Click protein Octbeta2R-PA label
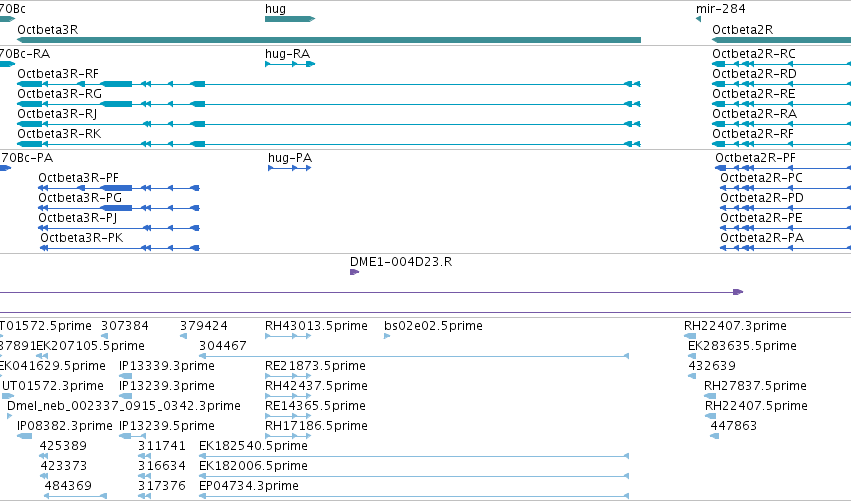 762,238
